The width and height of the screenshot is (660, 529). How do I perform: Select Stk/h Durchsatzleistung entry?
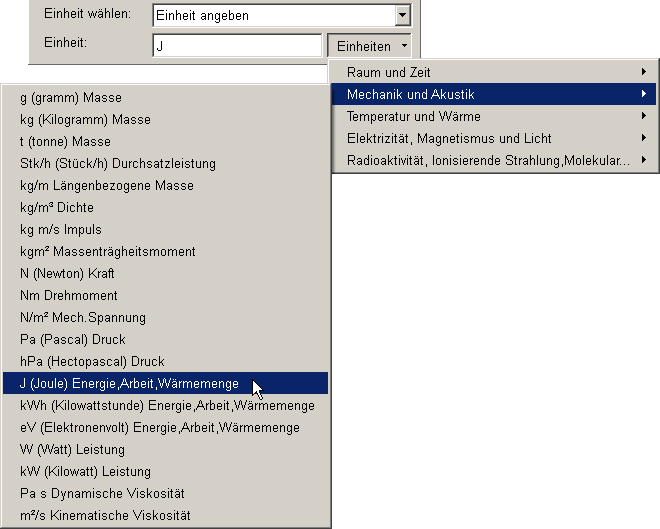(165, 163)
